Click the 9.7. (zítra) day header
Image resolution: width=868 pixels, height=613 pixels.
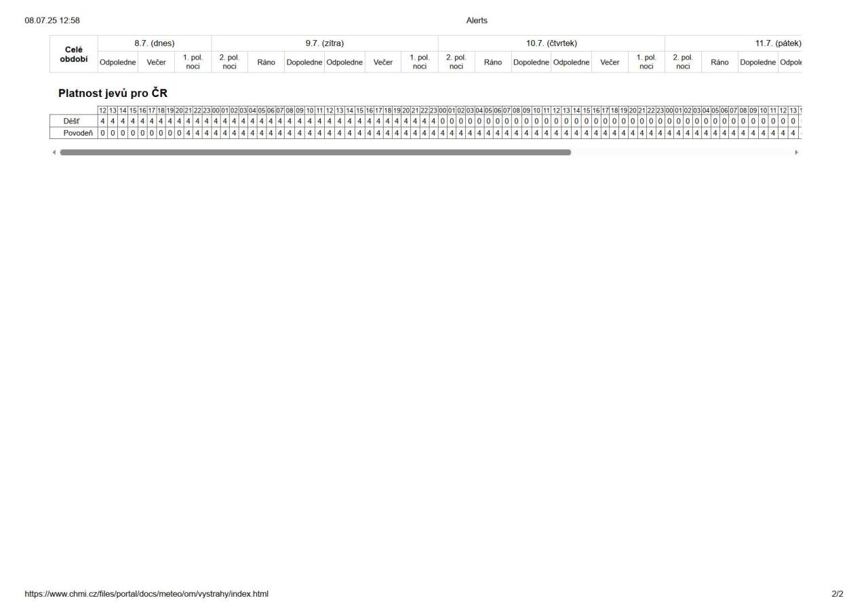[x=325, y=43]
